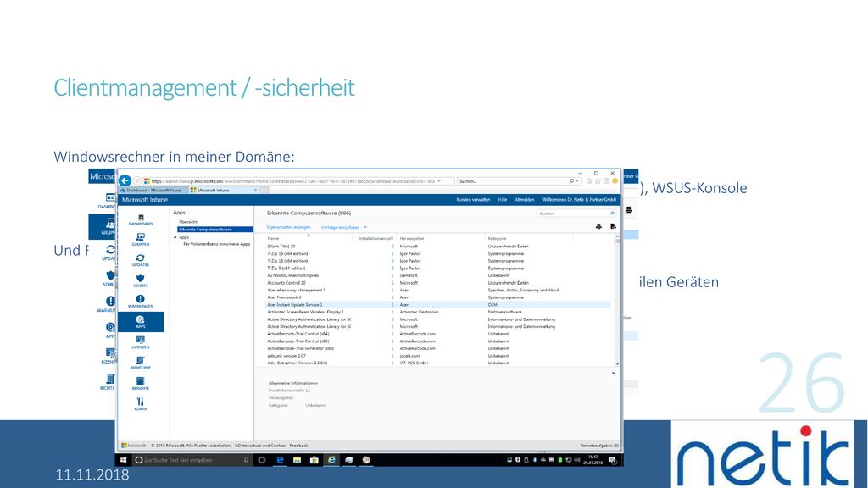Open Task View on the taskbar

[x=262, y=460]
